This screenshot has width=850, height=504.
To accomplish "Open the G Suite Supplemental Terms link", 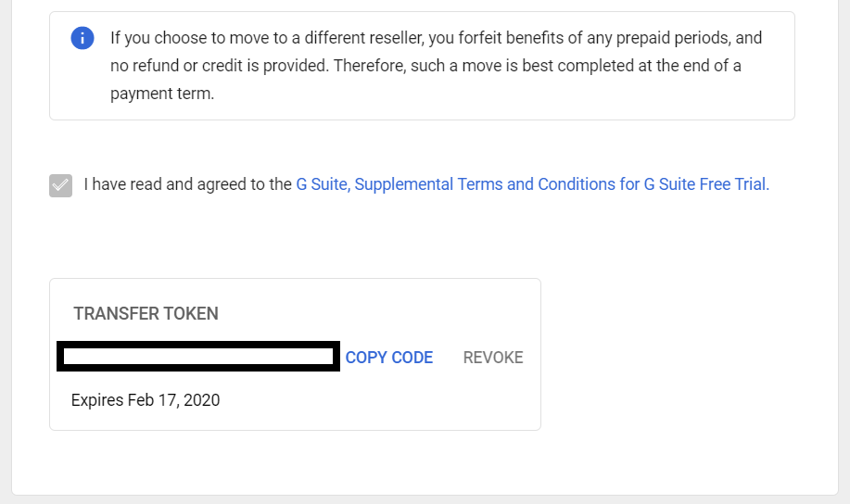I will click(532, 184).
